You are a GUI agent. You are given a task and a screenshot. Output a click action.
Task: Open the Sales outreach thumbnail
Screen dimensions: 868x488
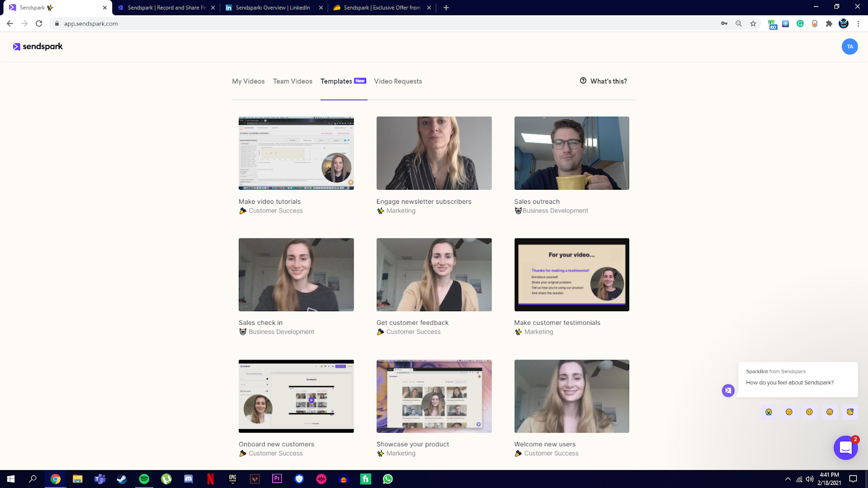[572, 153]
